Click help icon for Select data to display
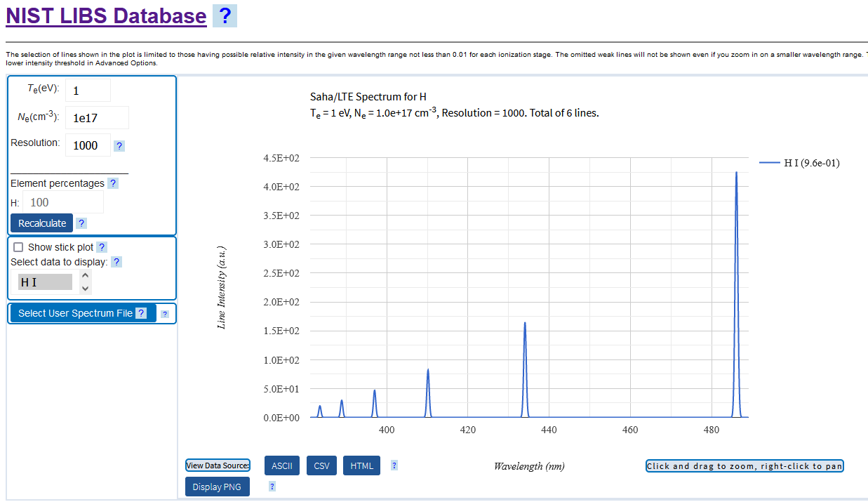This screenshot has height=502, width=868. (x=116, y=262)
